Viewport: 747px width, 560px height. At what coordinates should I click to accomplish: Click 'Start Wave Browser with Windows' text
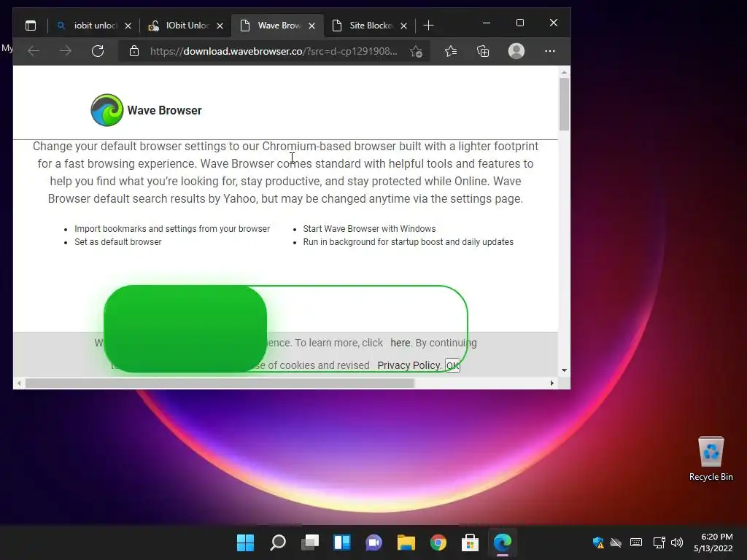[x=369, y=229]
